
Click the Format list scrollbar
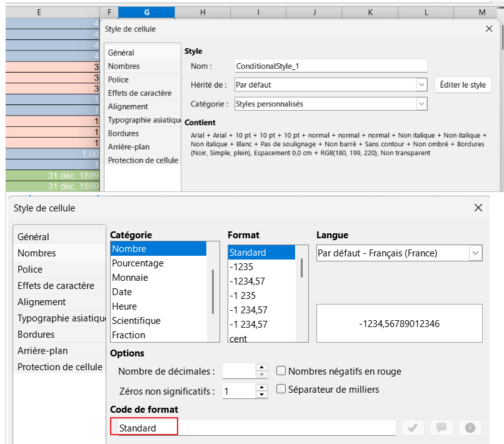303,269
